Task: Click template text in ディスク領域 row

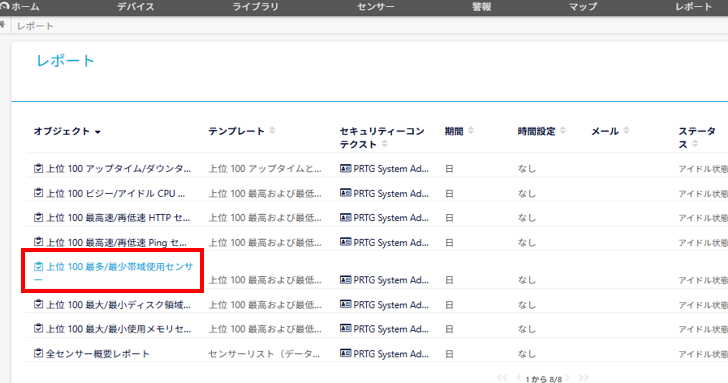Action: tap(265, 305)
